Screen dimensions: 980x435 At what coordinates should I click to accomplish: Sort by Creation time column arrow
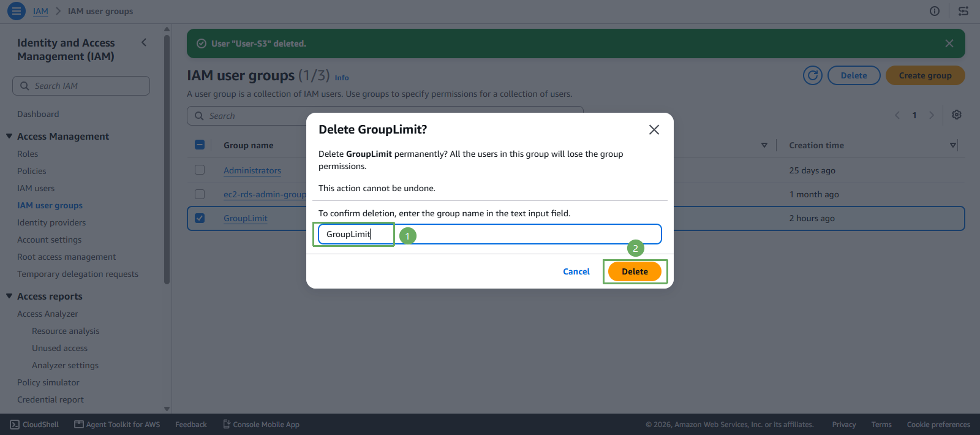(x=952, y=145)
